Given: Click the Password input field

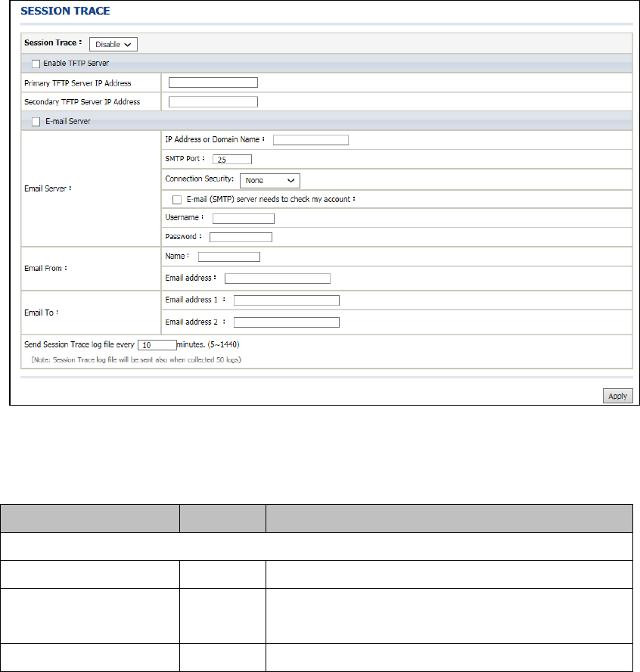Looking at the screenshot, I should click(x=241, y=238).
